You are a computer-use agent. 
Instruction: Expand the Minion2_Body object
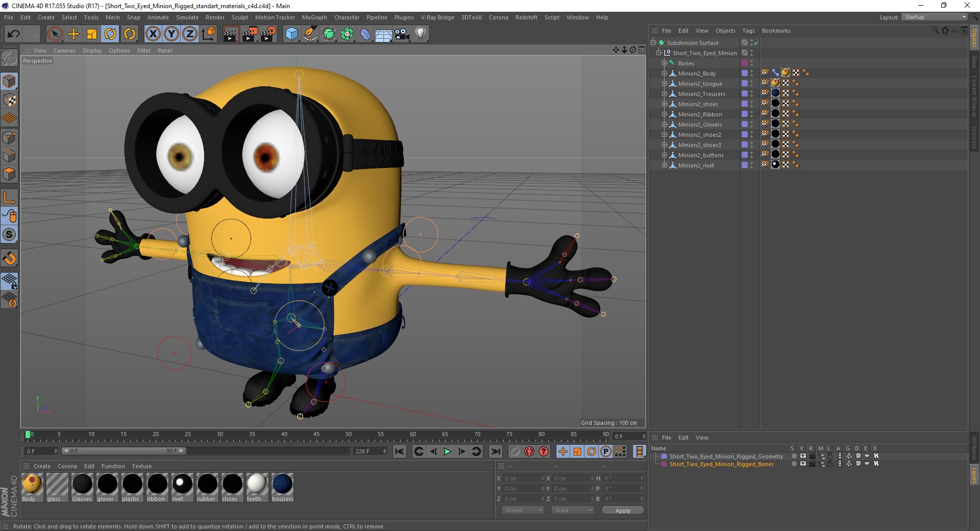click(x=665, y=73)
